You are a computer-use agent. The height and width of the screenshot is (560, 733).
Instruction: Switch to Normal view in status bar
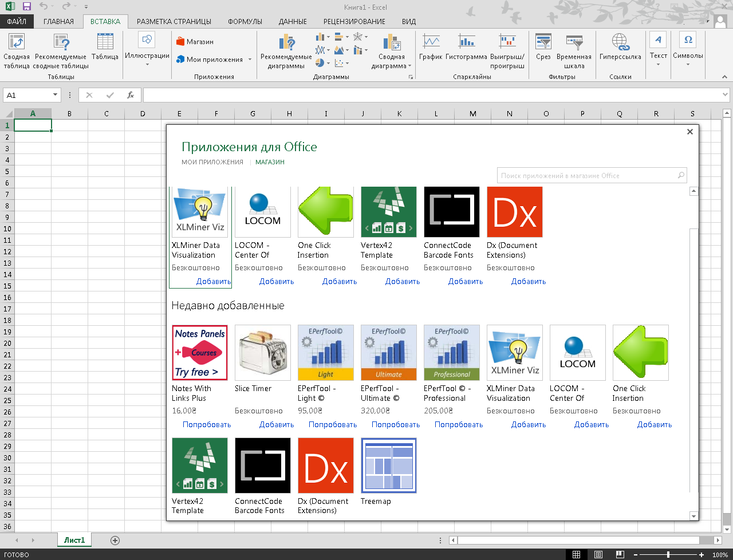(x=577, y=554)
